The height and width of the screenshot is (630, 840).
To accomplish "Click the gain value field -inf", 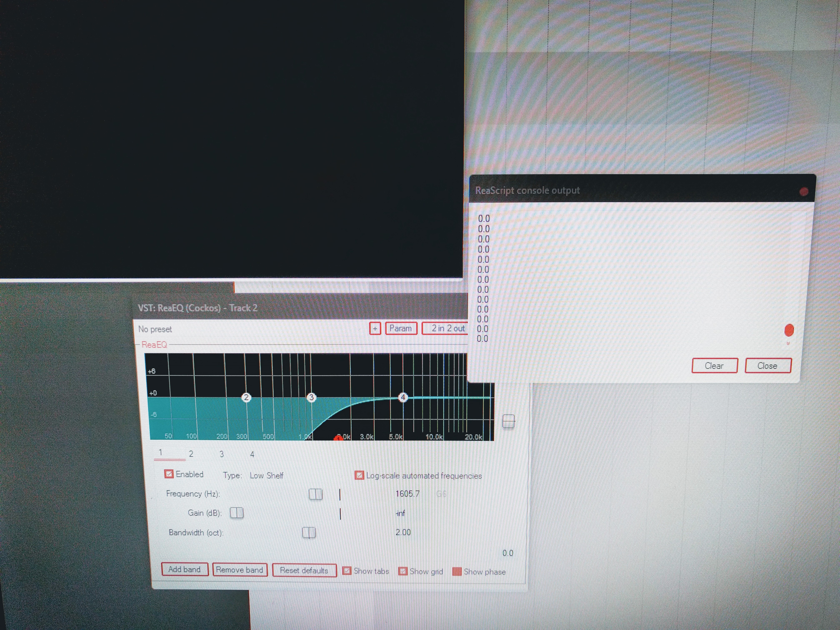I will [x=400, y=513].
